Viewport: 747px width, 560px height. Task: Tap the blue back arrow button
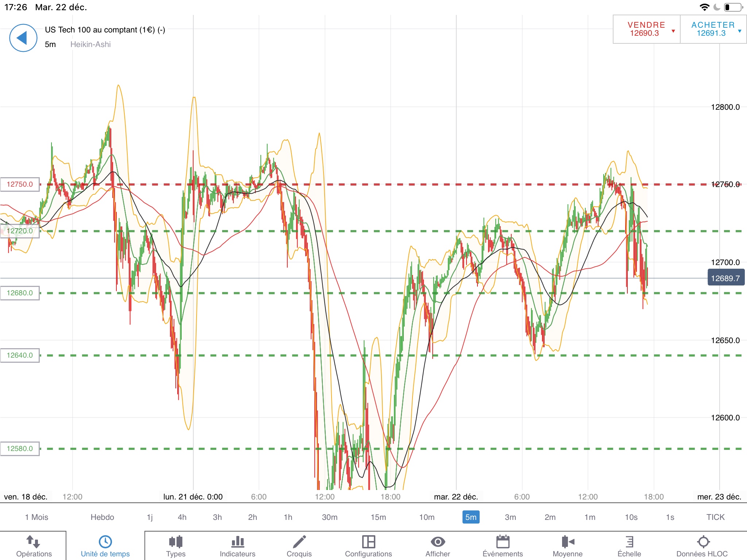pyautogui.click(x=23, y=38)
